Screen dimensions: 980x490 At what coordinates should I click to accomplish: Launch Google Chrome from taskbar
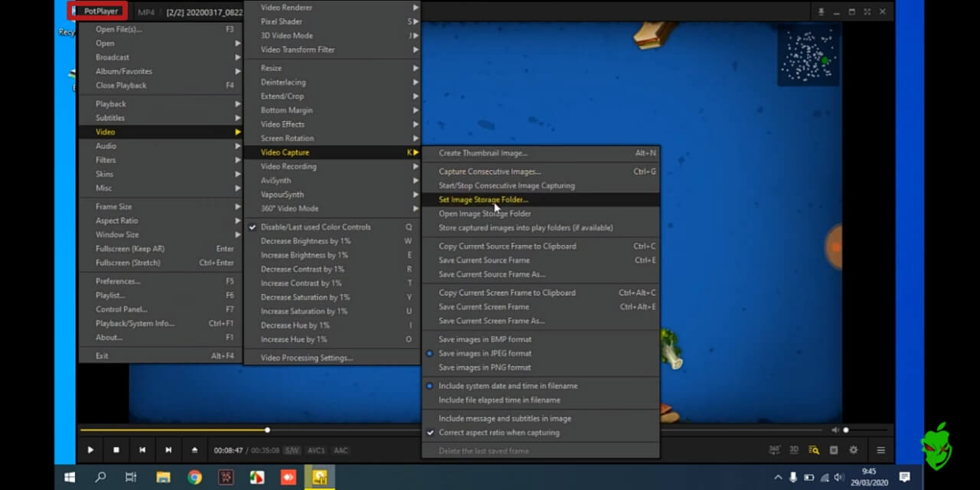[x=194, y=478]
